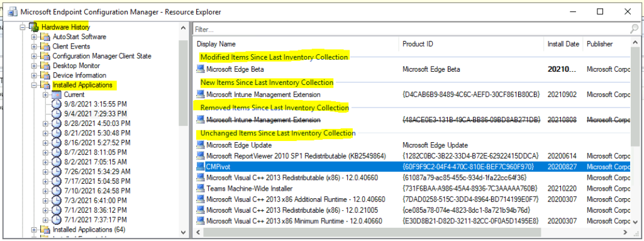Screen dimensions: 644x241
Task: Expand the Desktop Monitor node
Action: (34, 66)
